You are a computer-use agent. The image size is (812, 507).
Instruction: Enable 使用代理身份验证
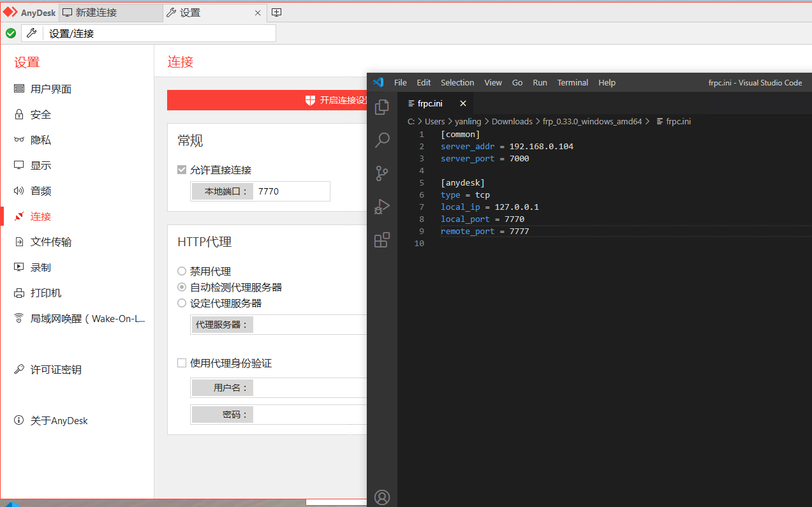tap(182, 362)
